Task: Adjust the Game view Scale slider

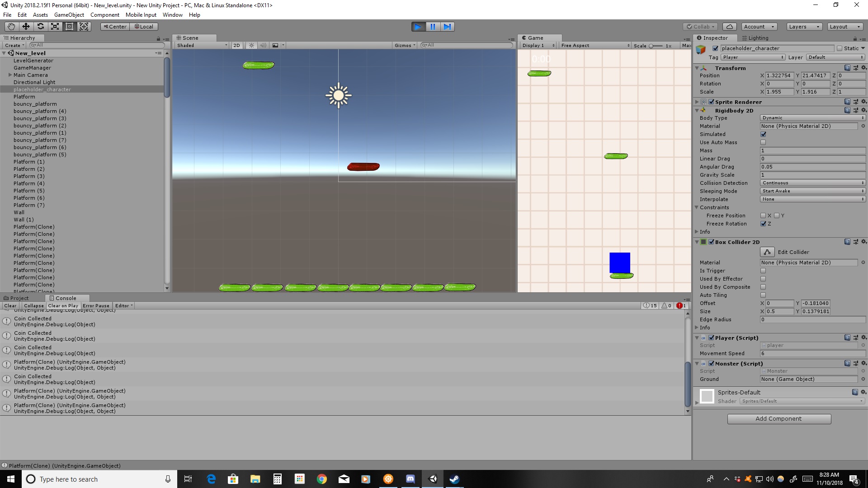Action: coord(651,46)
